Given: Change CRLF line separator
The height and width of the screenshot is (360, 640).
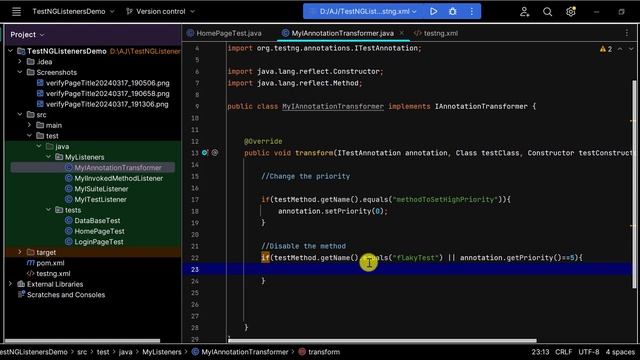Looking at the screenshot, I should (x=564, y=352).
